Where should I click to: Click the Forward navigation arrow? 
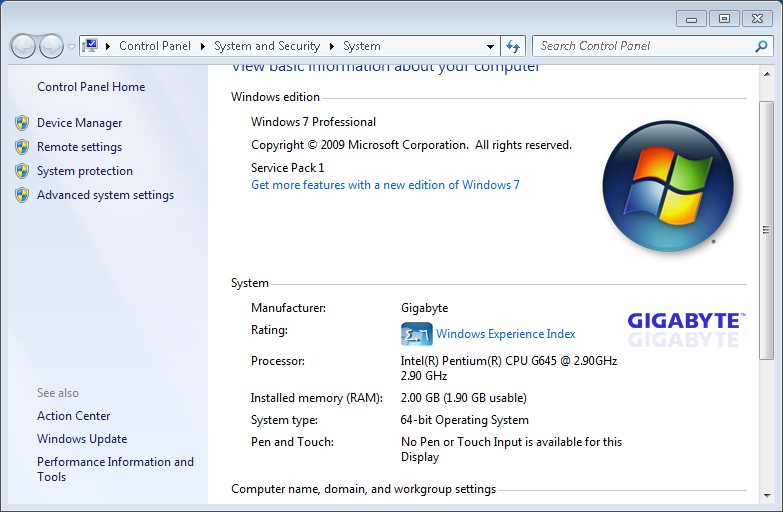click(x=51, y=46)
